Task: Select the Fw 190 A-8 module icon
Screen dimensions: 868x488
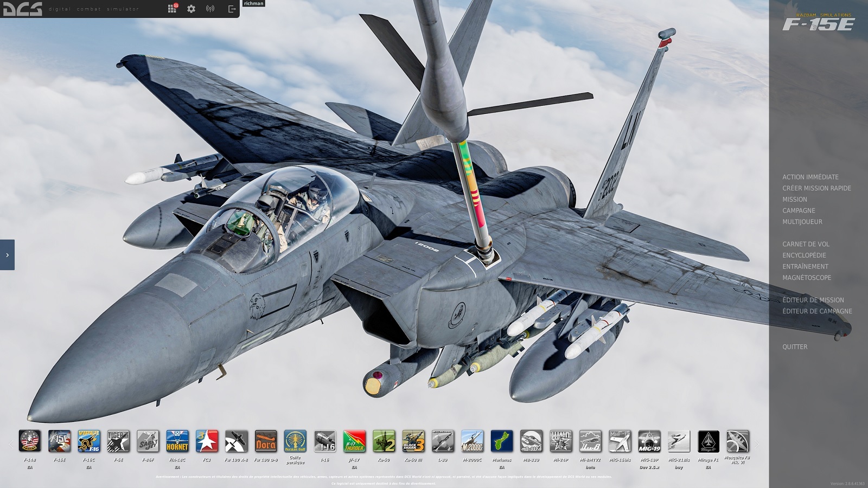Action: 237,441
